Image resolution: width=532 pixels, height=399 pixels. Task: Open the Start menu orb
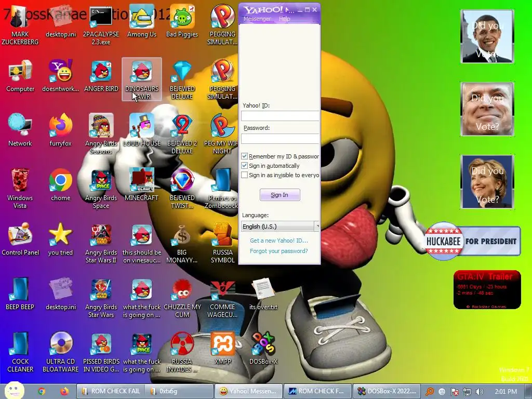(15, 391)
